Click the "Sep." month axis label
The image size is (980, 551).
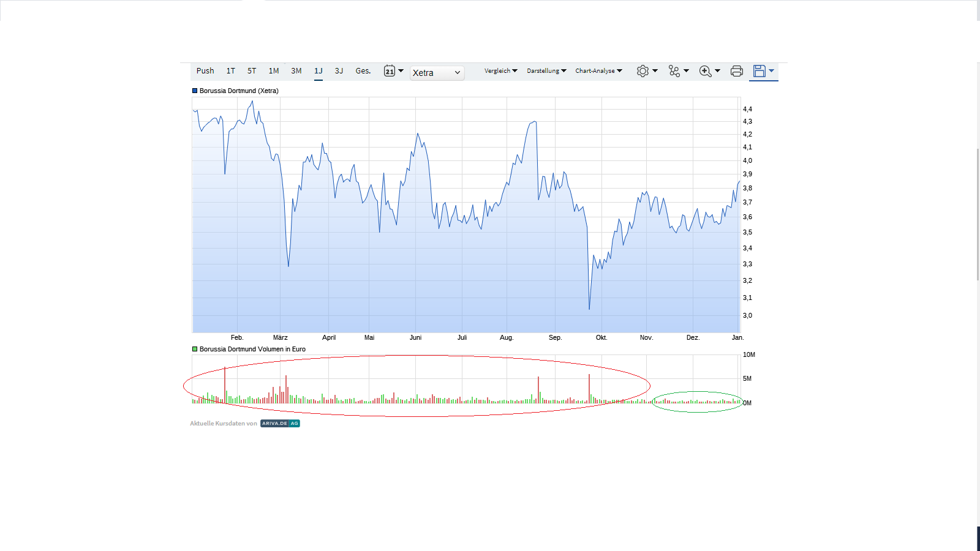[555, 337]
